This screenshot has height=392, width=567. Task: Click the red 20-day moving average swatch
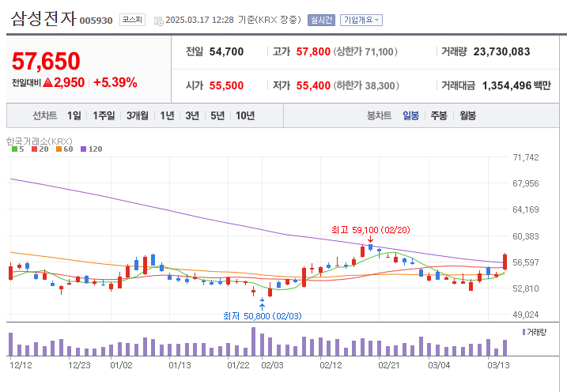(x=34, y=149)
